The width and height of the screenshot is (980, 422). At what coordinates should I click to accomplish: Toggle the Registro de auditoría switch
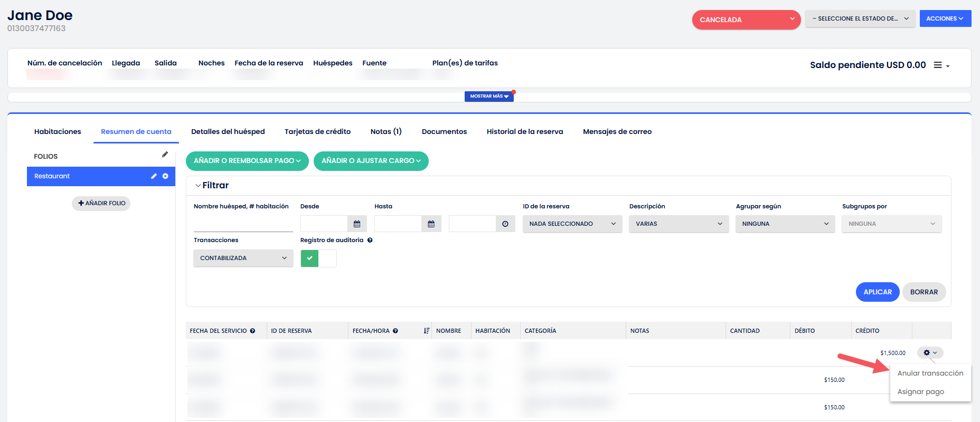pyautogui.click(x=318, y=258)
